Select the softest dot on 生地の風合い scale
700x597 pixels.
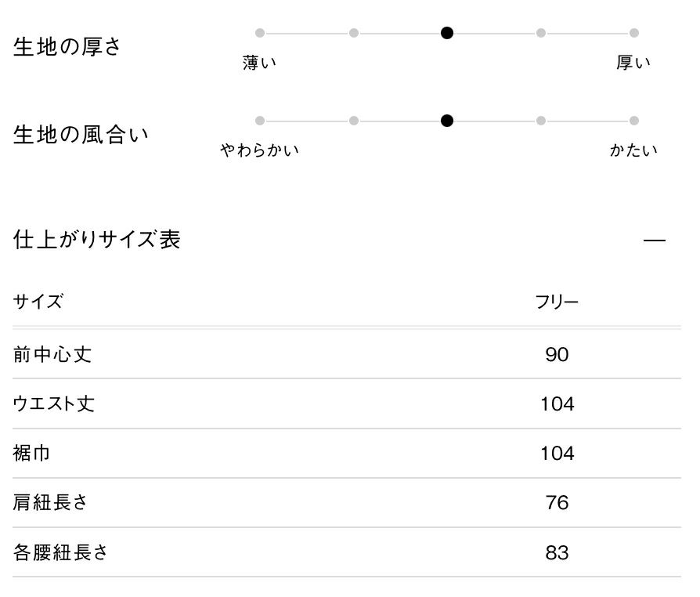[260, 121]
